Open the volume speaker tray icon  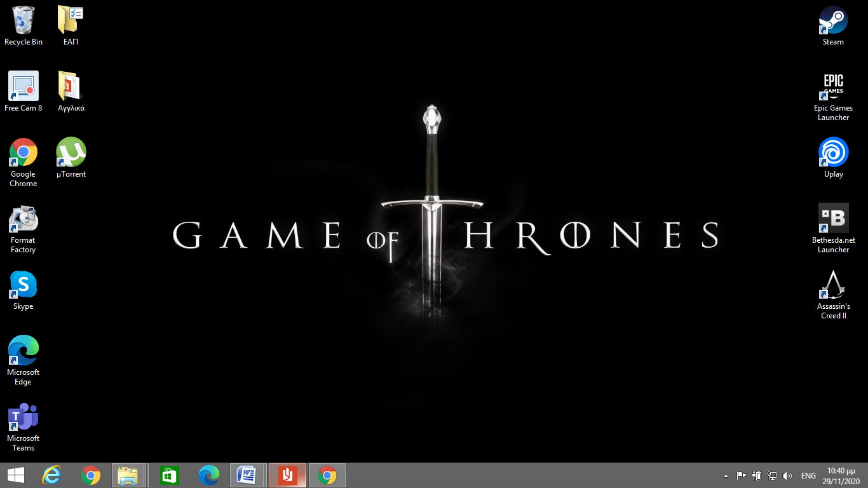[x=787, y=476]
